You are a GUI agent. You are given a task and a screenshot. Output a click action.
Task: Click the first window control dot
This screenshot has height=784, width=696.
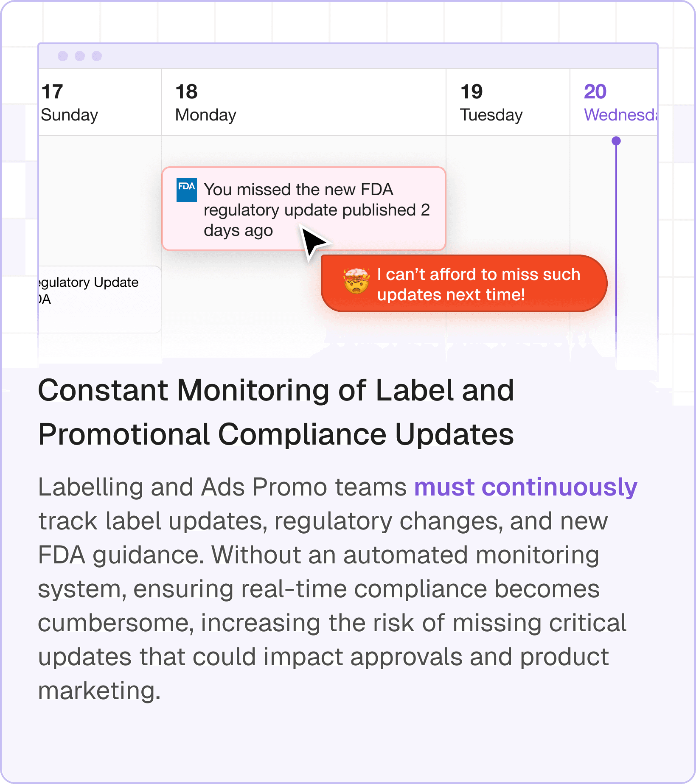tap(63, 56)
